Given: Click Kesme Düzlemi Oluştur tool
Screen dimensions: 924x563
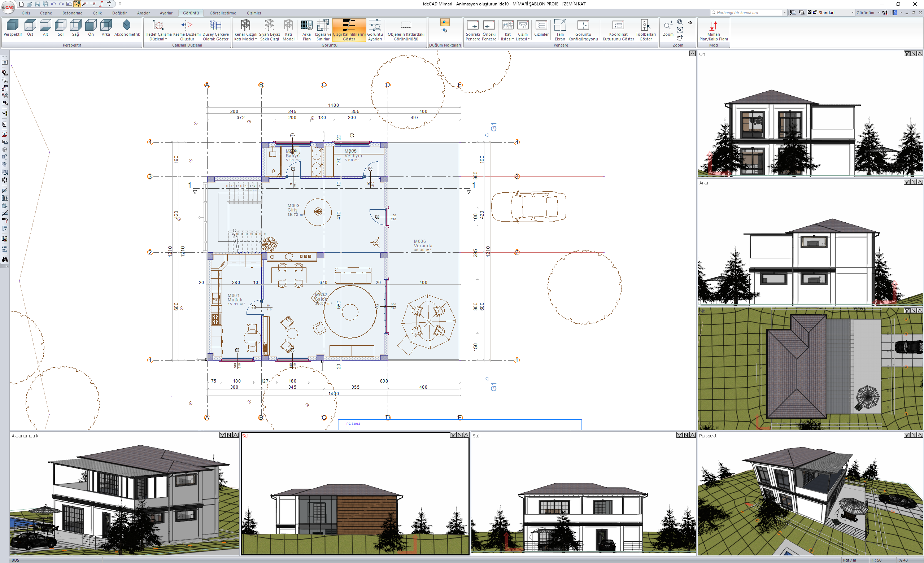Looking at the screenshot, I should (x=187, y=30).
